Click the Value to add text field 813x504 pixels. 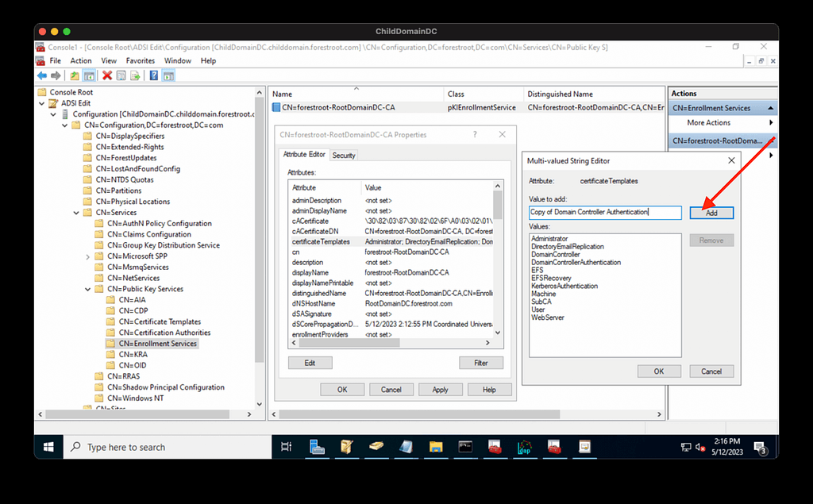pos(605,213)
